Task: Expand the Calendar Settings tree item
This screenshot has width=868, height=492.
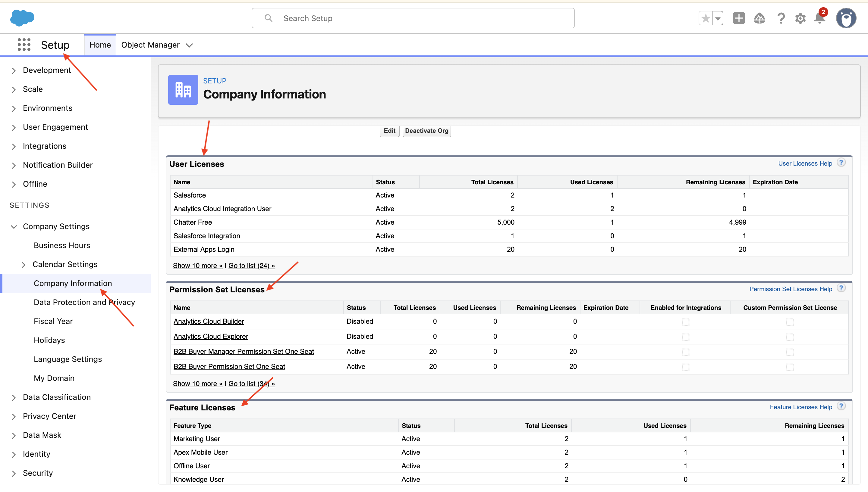Action: (23, 265)
